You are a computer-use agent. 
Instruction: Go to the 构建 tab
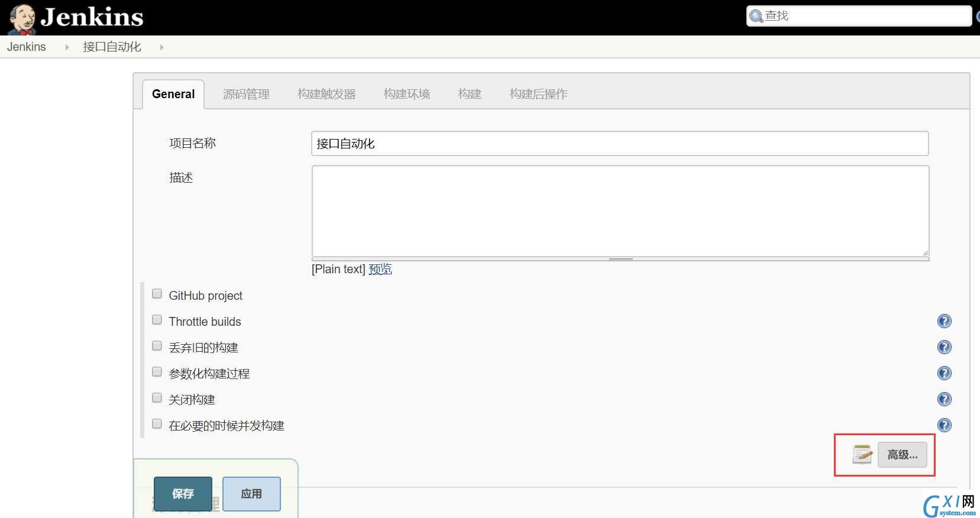(470, 94)
